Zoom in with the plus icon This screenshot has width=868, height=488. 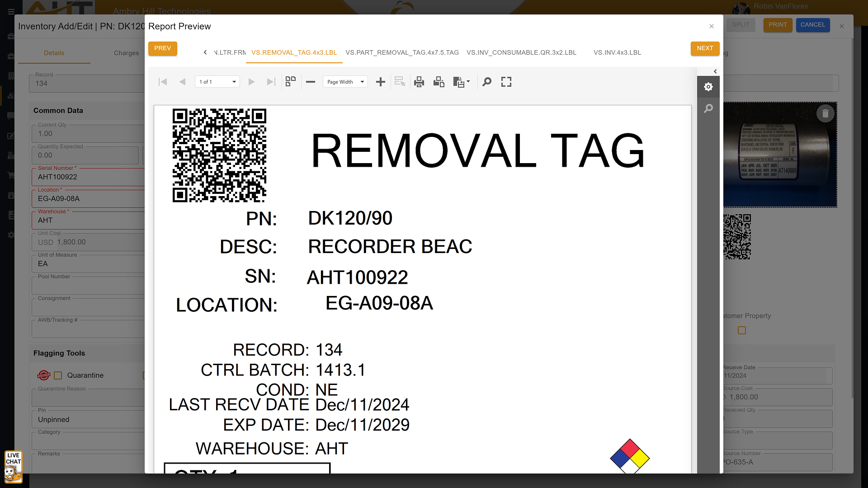pos(381,82)
